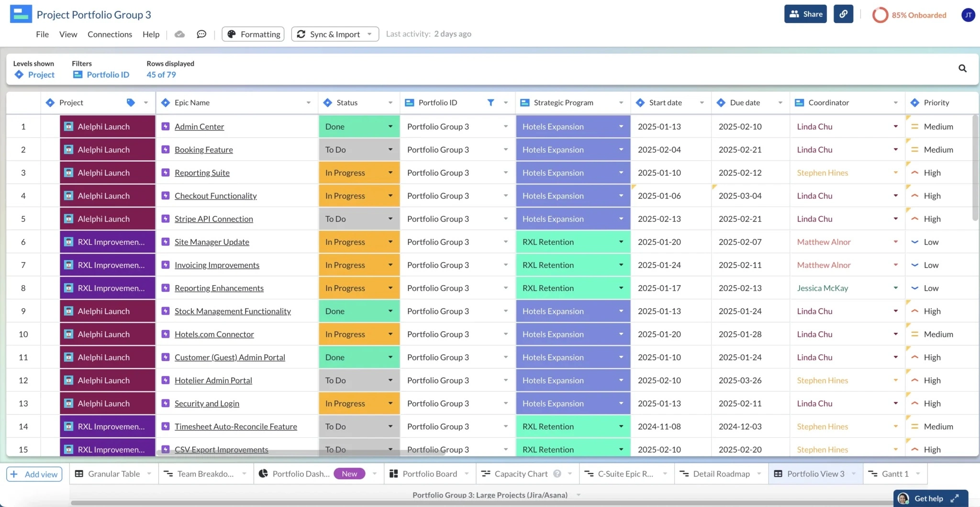The height and width of the screenshot is (507, 980).
Task: Expand the bottom Portfolio Group 3 Large Projects dropdown
Action: tap(579, 495)
